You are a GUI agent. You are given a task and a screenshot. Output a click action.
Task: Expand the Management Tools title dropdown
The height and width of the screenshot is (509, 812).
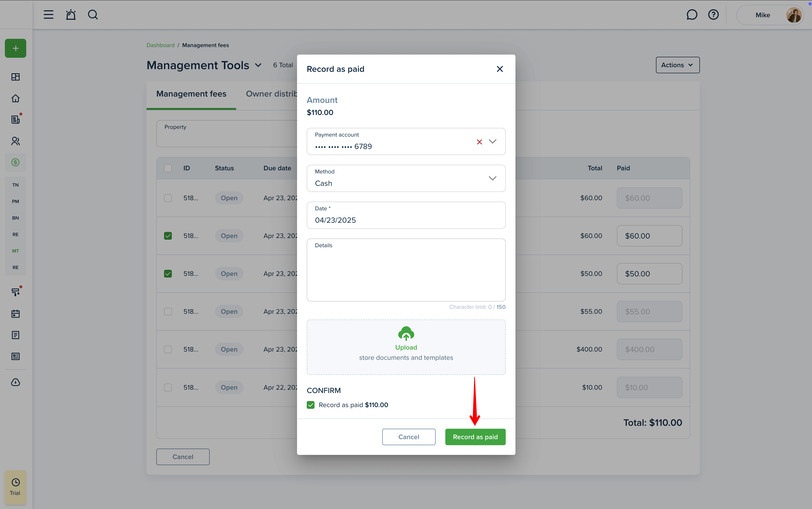[x=258, y=65]
